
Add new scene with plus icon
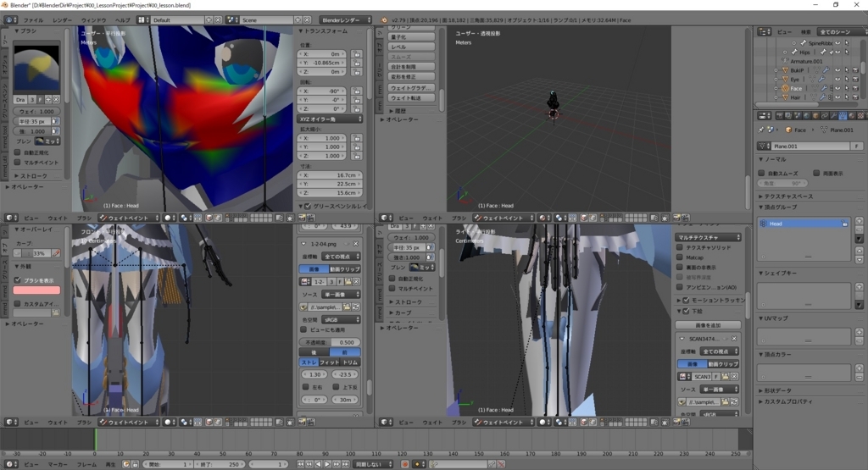point(298,20)
